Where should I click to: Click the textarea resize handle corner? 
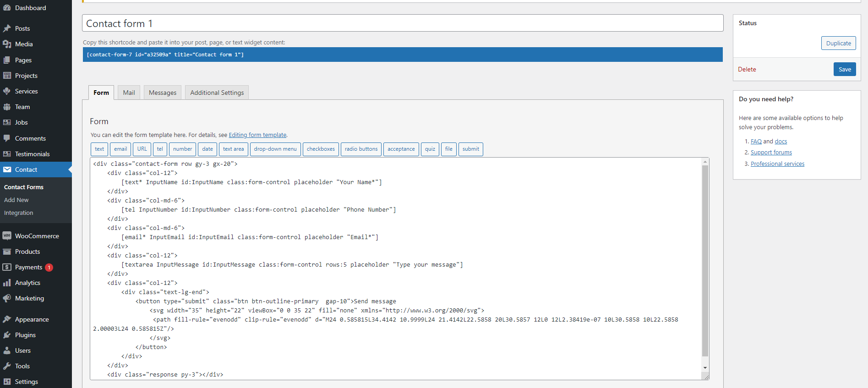coord(706,377)
